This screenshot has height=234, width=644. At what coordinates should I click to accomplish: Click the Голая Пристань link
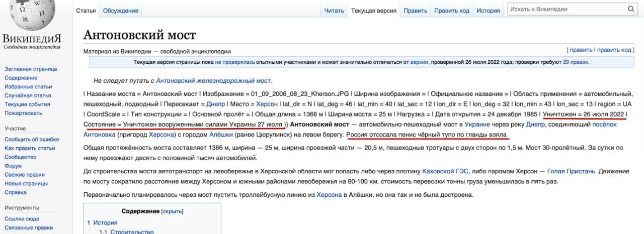571,171
